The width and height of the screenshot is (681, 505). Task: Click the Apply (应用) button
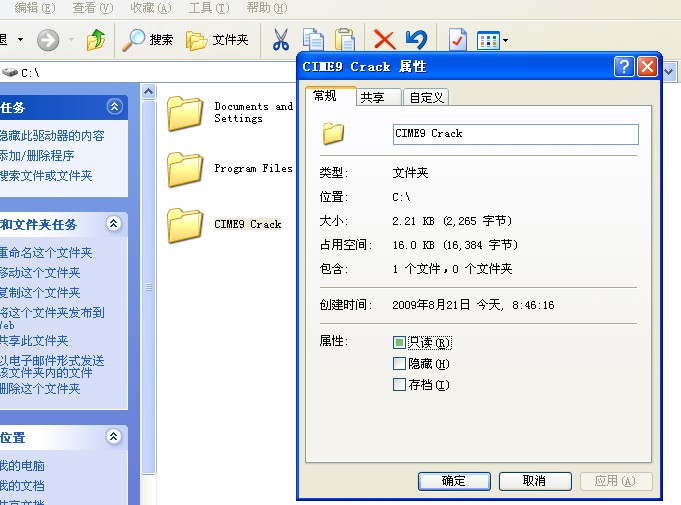coord(616,481)
